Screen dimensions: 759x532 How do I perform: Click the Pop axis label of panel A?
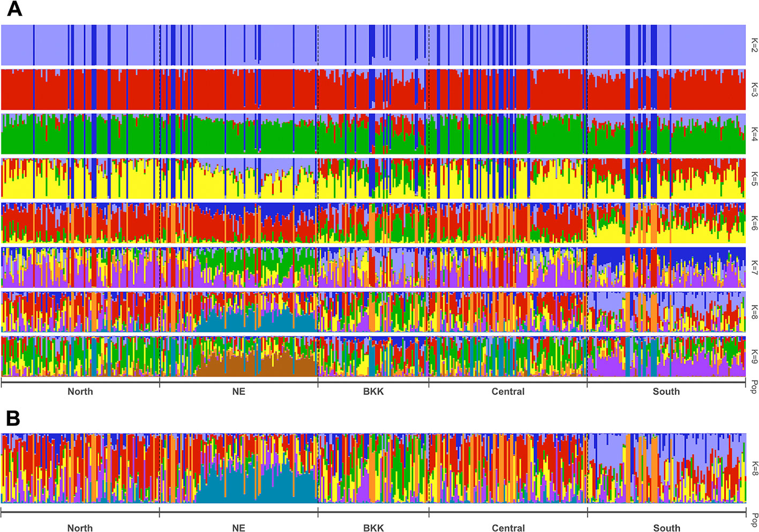click(x=754, y=387)
